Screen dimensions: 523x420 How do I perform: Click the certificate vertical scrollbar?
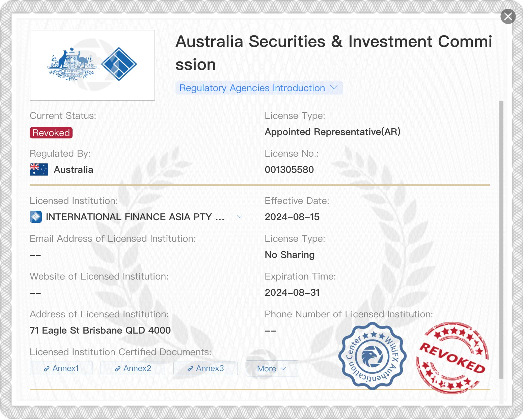(x=501, y=240)
